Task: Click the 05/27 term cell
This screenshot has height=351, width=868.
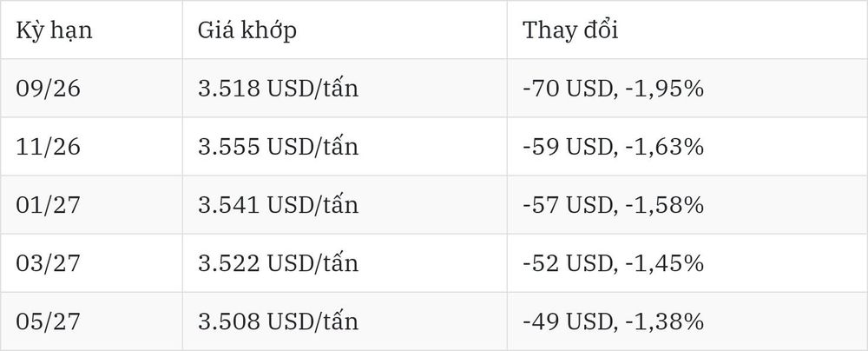Action: [91, 321]
